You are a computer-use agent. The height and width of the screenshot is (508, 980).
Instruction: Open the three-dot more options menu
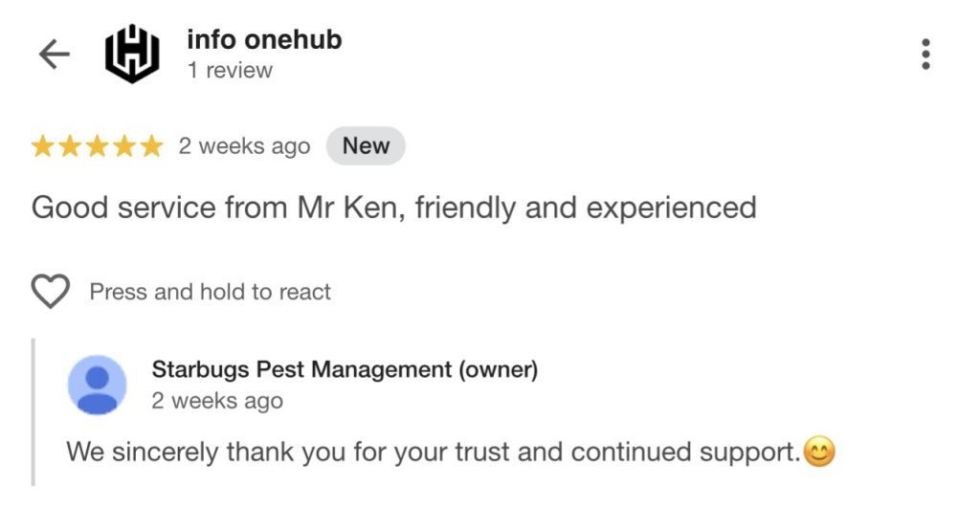[x=925, y=55]
